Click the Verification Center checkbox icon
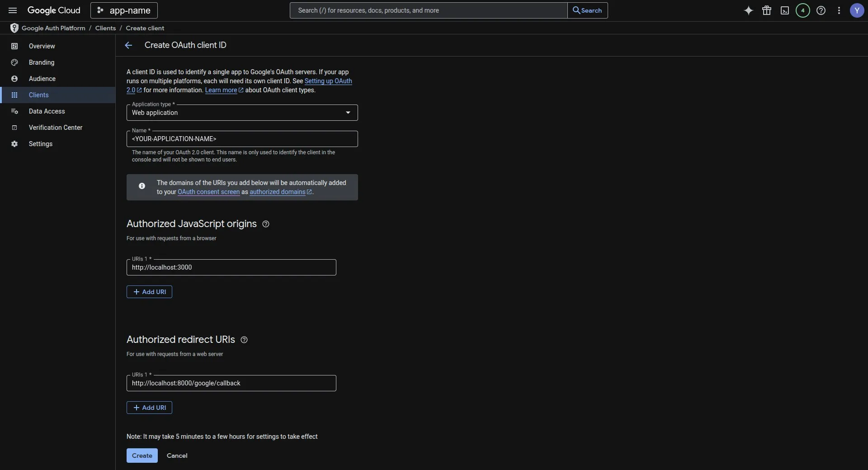868x470 pixels. (14, 128)
